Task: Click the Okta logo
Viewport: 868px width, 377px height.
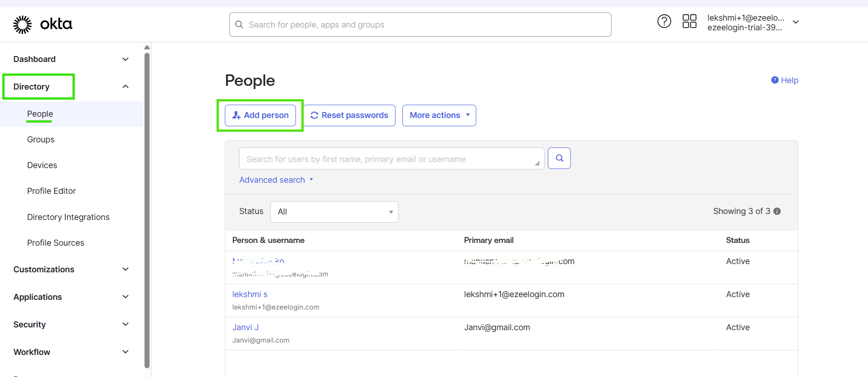Action: (43, 24)
